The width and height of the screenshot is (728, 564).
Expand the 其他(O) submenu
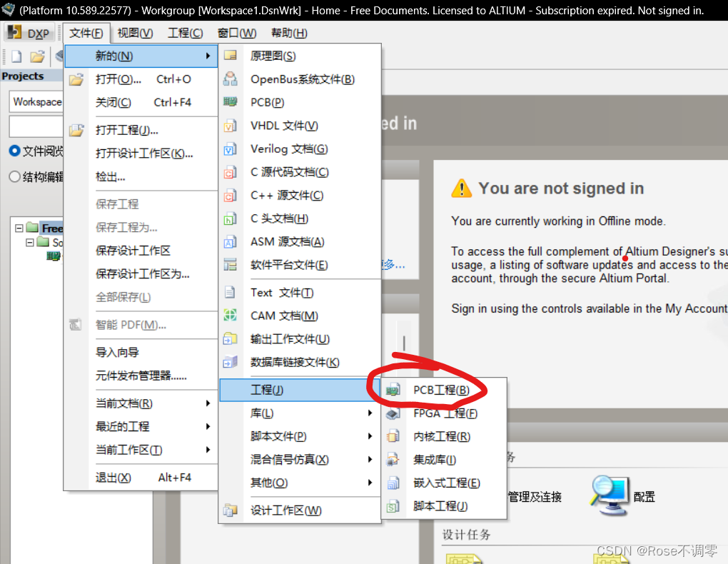pyautogui.click(x=370, y=483)
